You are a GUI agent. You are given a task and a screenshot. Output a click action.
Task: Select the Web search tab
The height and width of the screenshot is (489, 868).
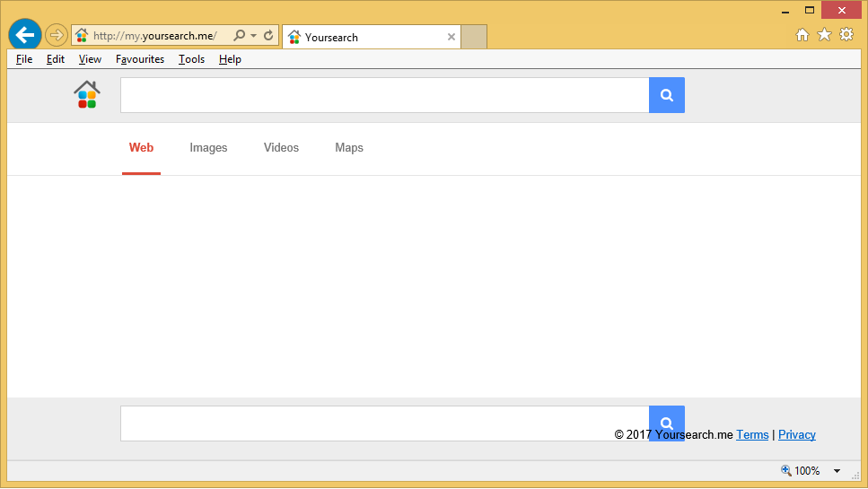tap(141, 148)
